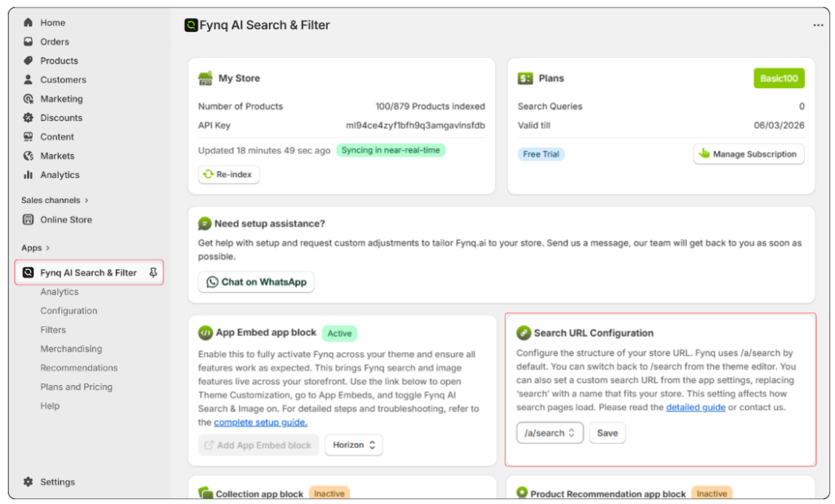The height and width of the screenshot is (504, 835).
Task: Click the Customers person icon
Action: [x=29, y=79]
